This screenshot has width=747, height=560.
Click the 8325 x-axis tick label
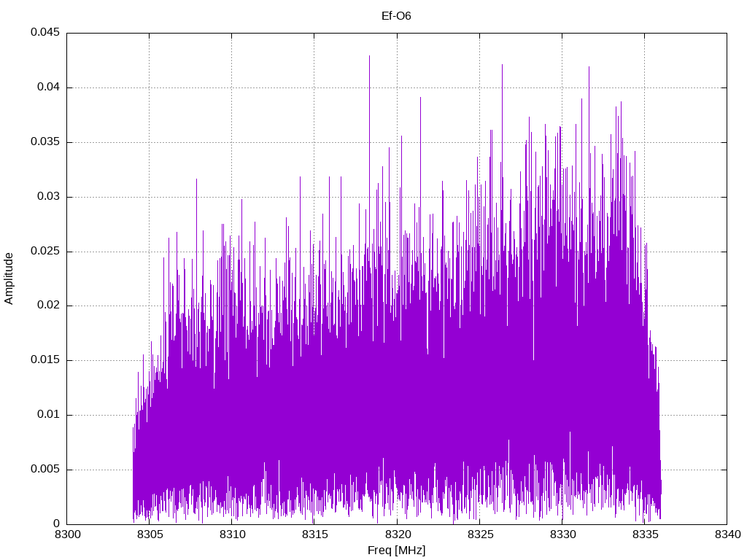click(x=479, y=534)
